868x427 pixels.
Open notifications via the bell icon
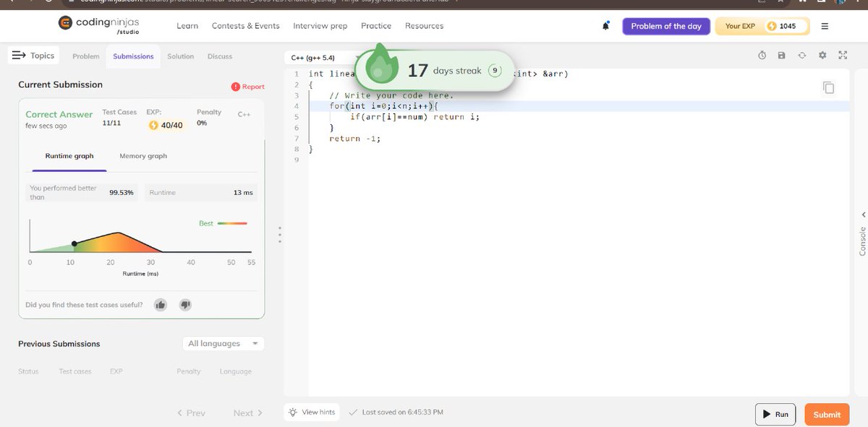point(605,25)
